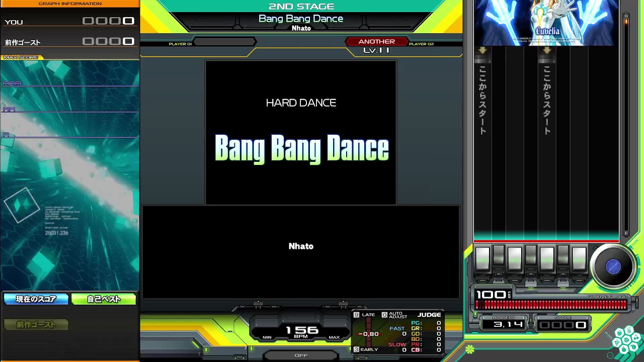Click the 前作ゴースト score counter at top
644x362 pixels.
(x=109, y=41)
